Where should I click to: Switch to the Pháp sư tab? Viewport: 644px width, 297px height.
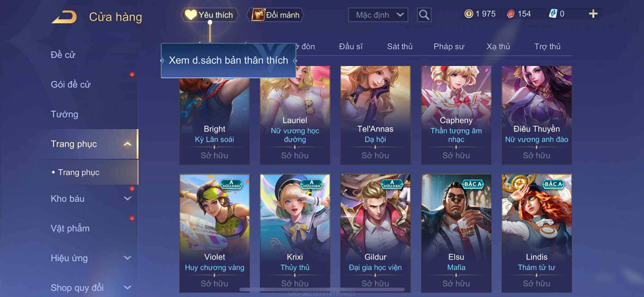[449, 46]
